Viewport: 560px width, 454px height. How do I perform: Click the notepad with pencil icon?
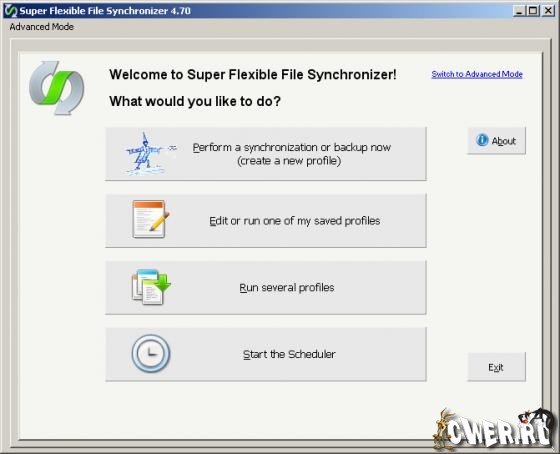pos(150,219)
